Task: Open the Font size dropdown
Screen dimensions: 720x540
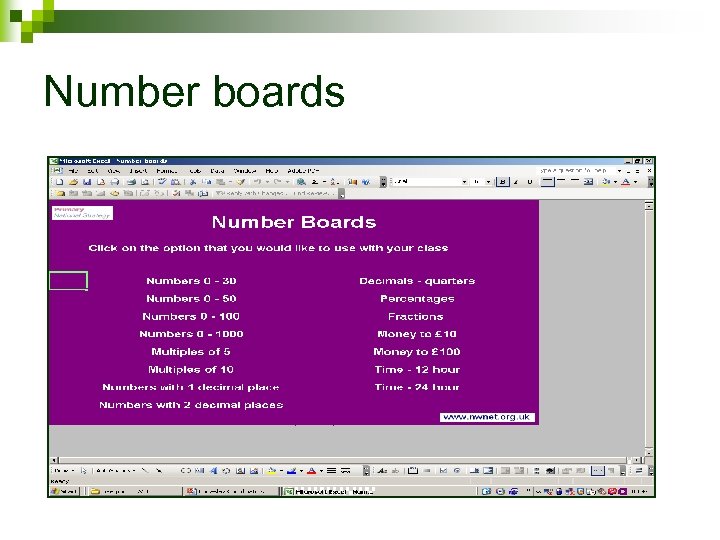Action: pyautogui.click(x=488, y=182)
